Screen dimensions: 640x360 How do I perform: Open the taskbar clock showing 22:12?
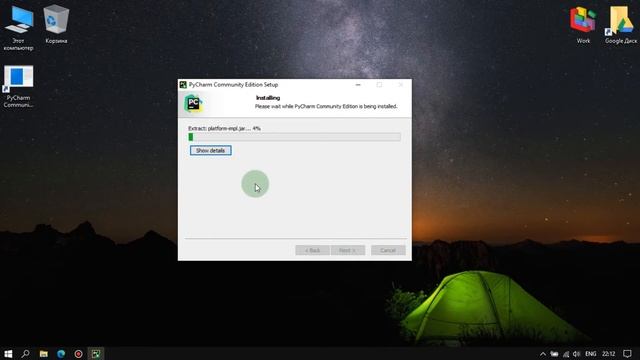tap(609, 354)
